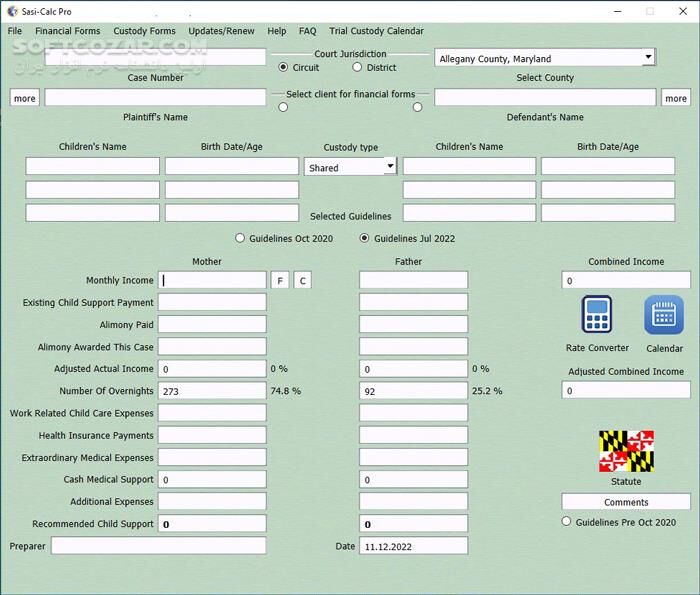Click first left Birth Date/Age field
This screenshot has width=700, height=595.
[x=232, y=166]
